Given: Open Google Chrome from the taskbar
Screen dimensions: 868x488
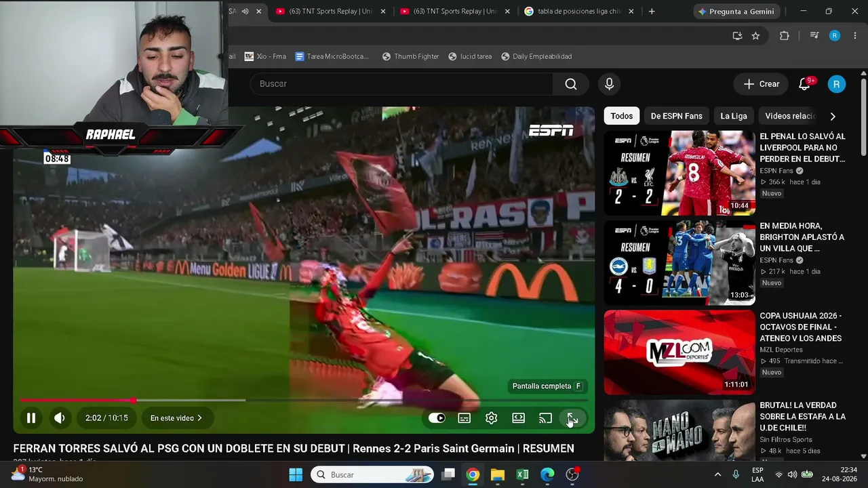Looking at the screenshot, I should point(473,474).
